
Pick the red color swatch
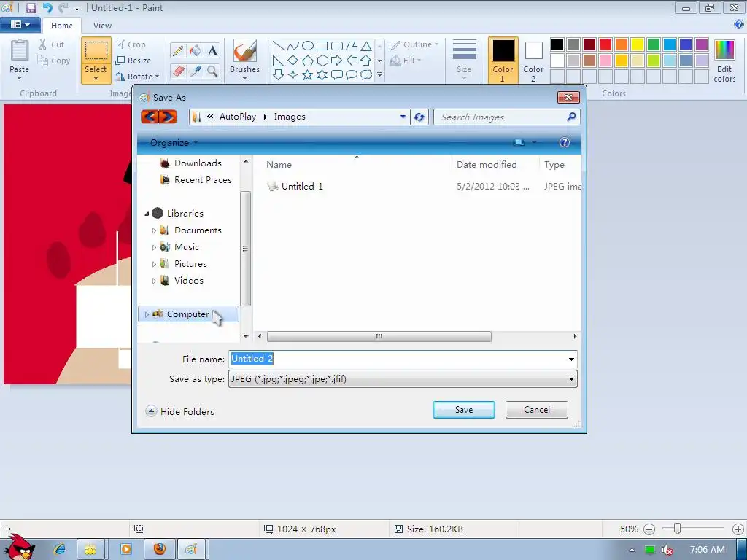coord(605,44)
